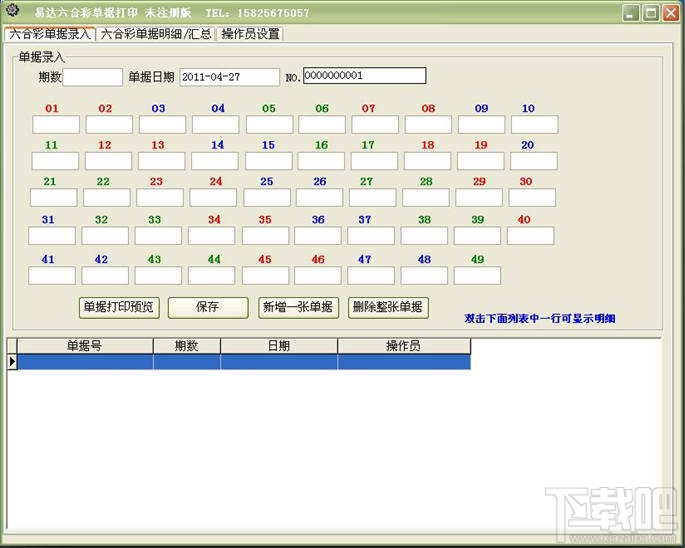This screenshot has width=685, height=548.
Task: Click the 期数 column header in list
Action: [x=187, y=346]
